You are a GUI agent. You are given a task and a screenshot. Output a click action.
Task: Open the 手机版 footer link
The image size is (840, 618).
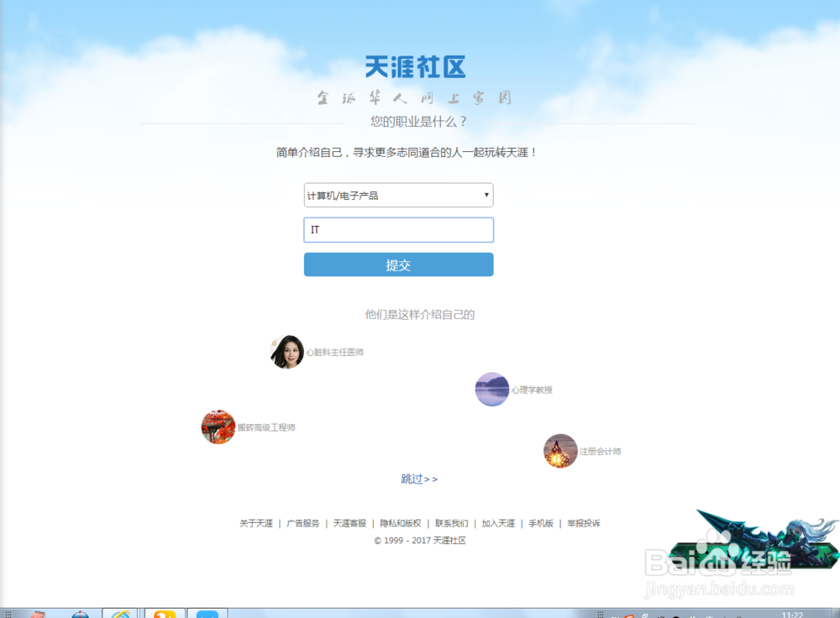pos(541,523)
